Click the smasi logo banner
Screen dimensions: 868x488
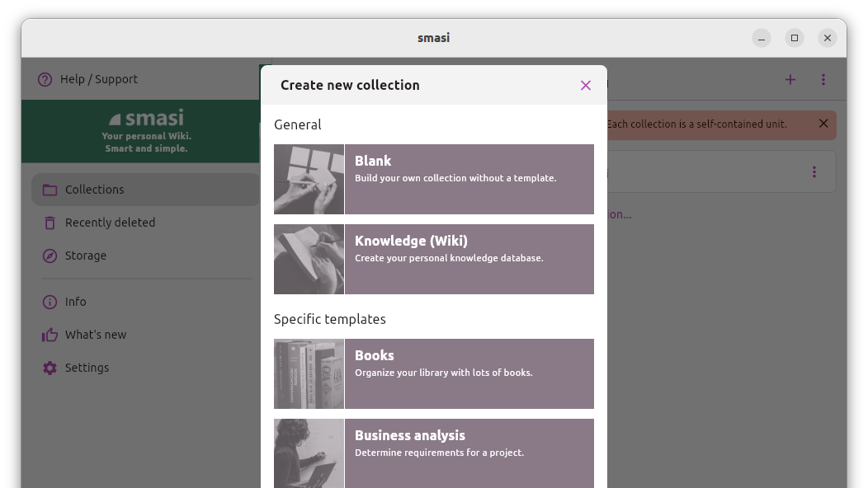(x=146, y=131)
